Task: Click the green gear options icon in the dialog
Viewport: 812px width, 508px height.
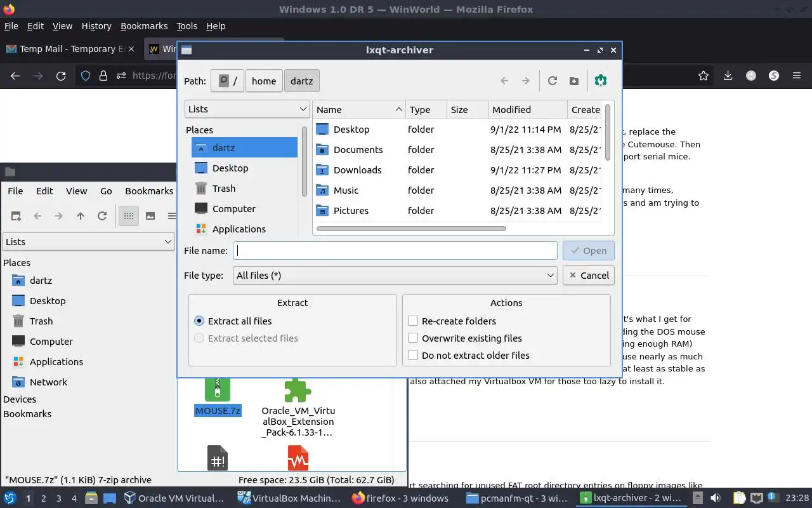Action: click(x=601, y=81)
